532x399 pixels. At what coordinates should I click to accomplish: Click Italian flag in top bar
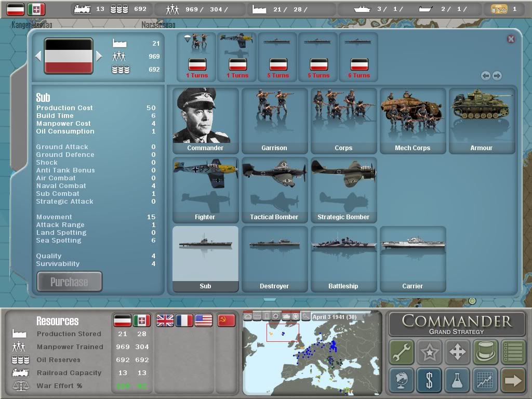click(x=36, y=9)
